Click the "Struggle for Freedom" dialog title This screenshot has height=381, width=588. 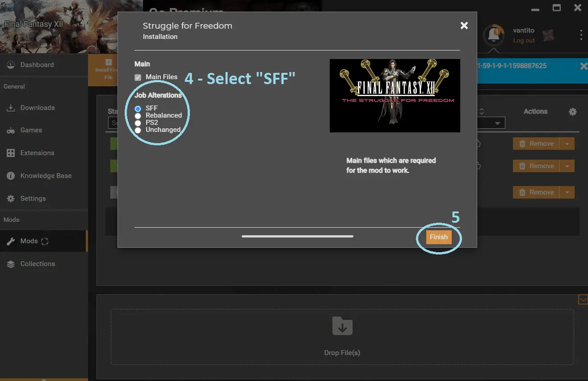[x=188, y=26]
